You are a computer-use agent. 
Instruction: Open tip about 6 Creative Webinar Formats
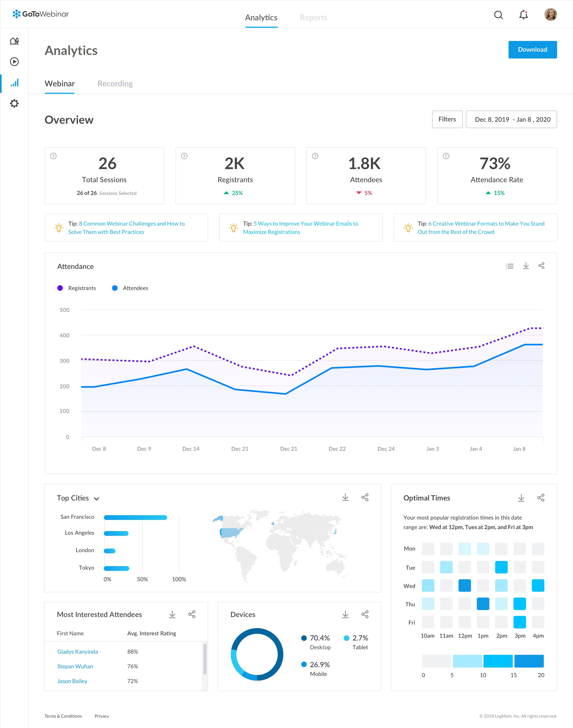pos(481,228)
